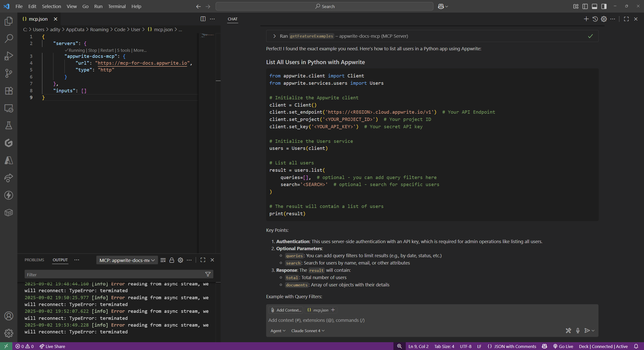
Task: Toggle primary side bar visibility
Action: [x=585, y=6]
